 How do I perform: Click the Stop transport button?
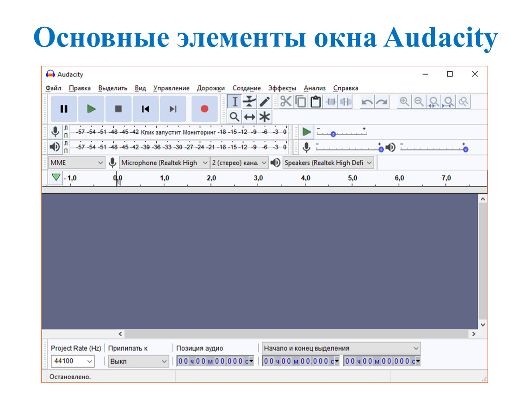coord(118,109)
